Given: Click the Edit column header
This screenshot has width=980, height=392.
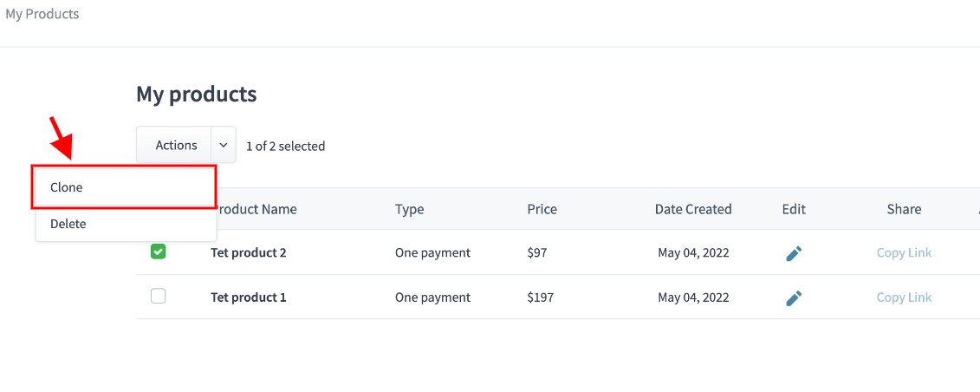Looking at the screenshot, I should click(794, 209).
